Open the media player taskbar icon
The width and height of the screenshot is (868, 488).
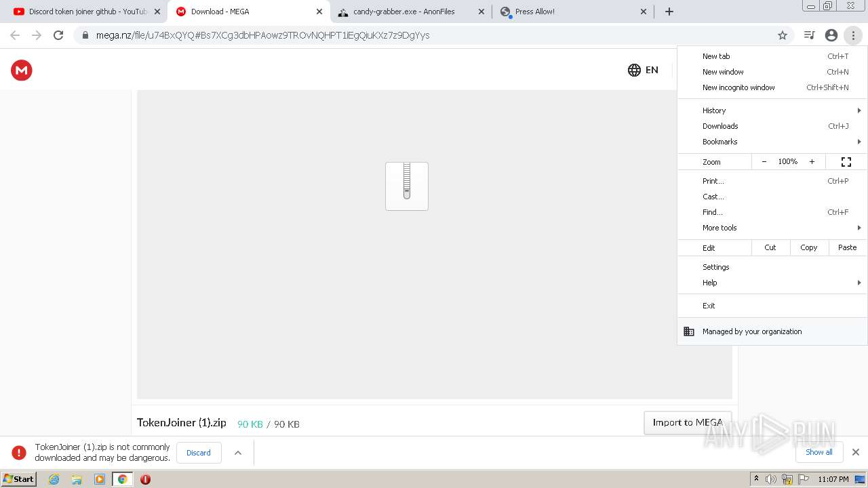click(x=100, y=479)
